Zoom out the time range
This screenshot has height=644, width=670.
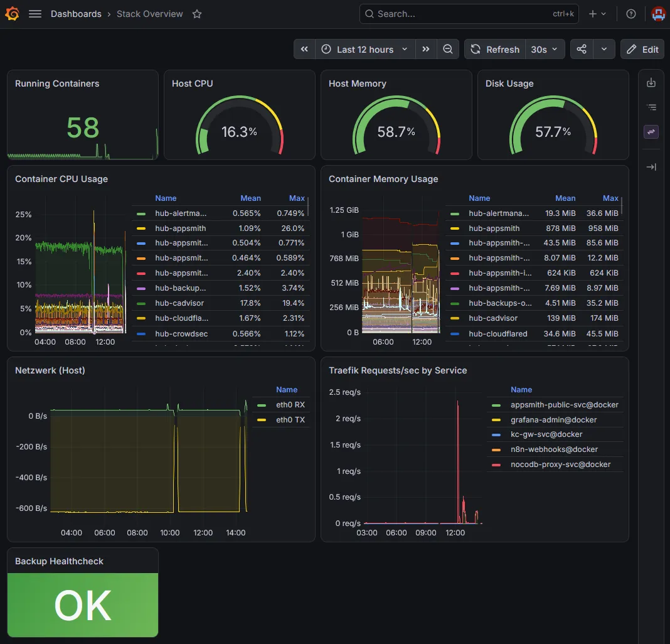448,49
